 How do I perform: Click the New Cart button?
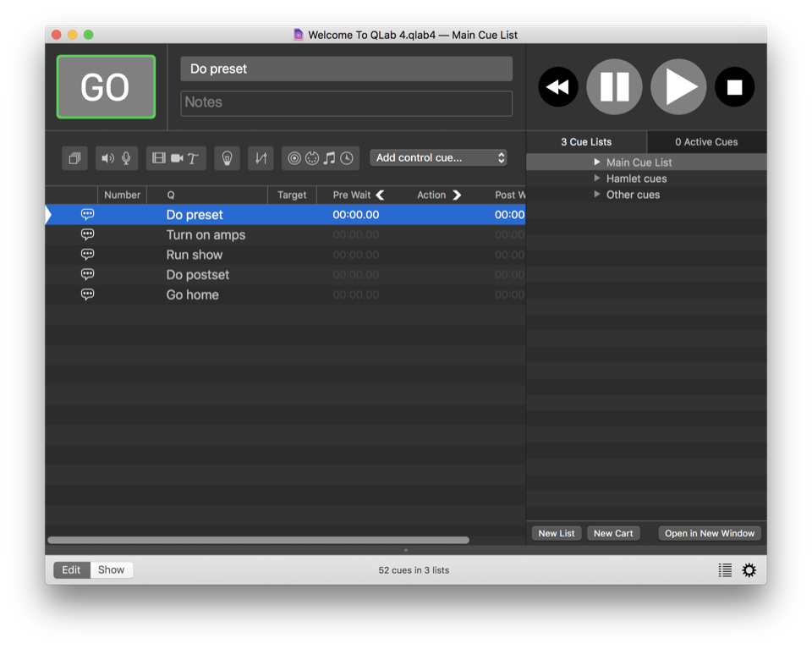coord(613,533)
